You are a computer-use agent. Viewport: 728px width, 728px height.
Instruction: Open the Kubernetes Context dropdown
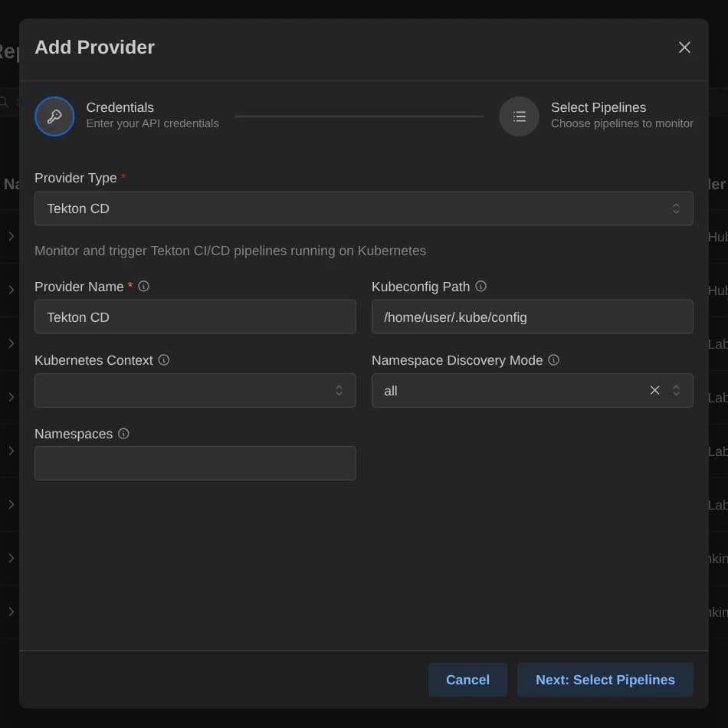point(195,391)
